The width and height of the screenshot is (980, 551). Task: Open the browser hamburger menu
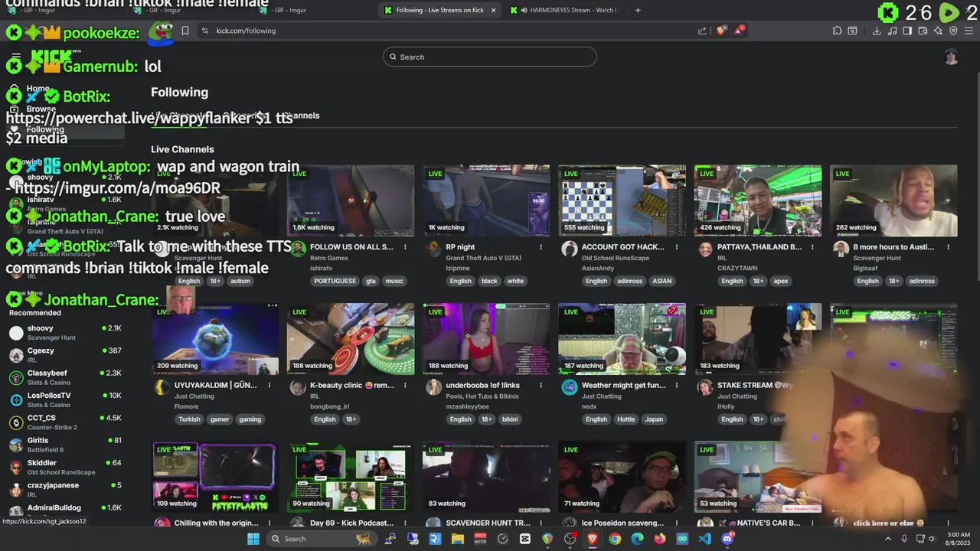tap(969, 31)
